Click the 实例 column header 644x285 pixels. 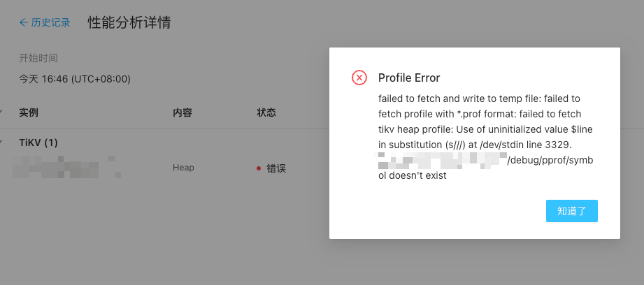click(29, 112)
